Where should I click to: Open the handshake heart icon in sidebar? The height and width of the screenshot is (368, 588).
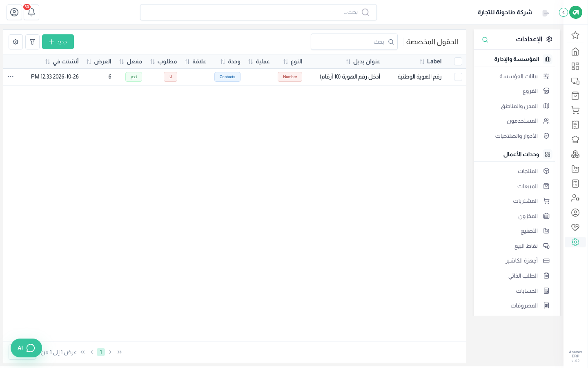(575, 227)
